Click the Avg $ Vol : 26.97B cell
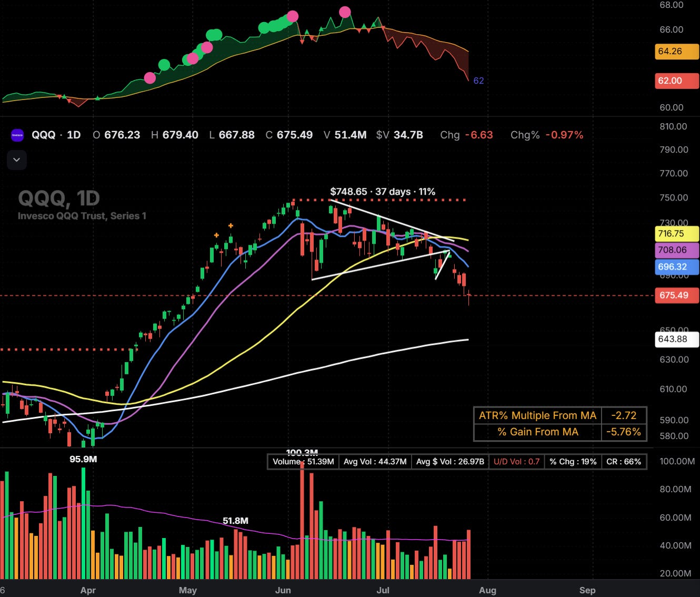The image size is (700, 597). (x=450, y=462)
